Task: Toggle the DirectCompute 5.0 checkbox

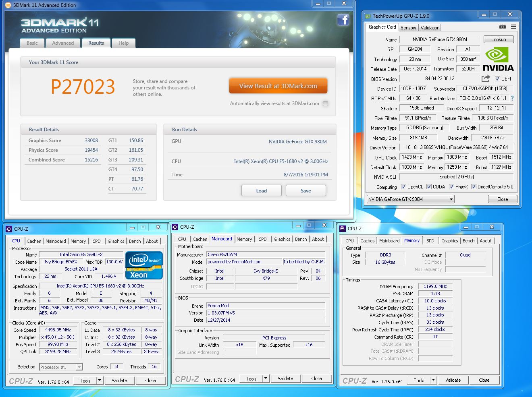Action: point(474,187)
